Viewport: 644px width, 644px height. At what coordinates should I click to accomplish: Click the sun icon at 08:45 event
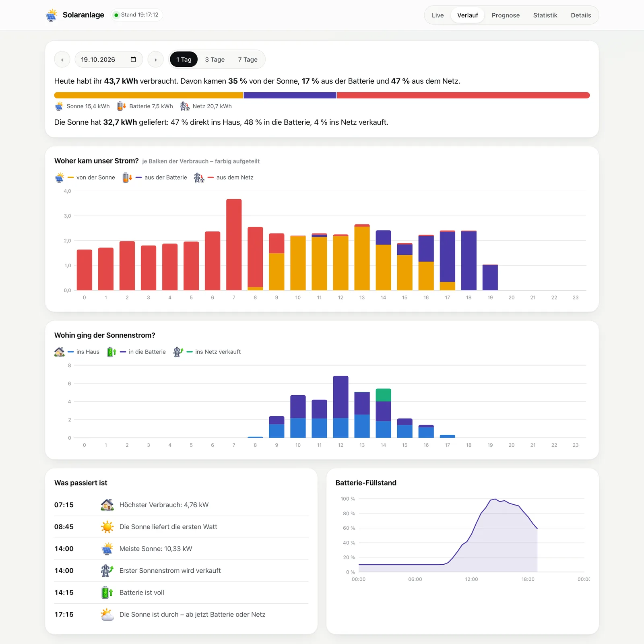[x=107, y=527]
